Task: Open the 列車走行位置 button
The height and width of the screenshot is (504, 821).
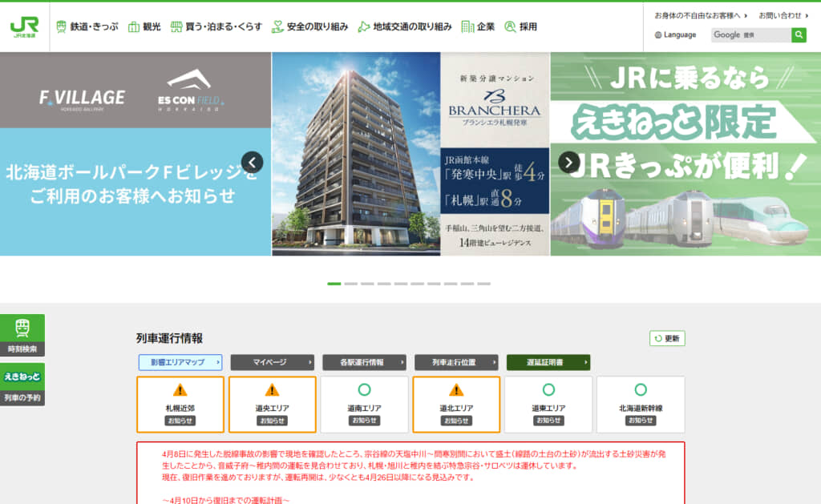Action: point(456,362)
